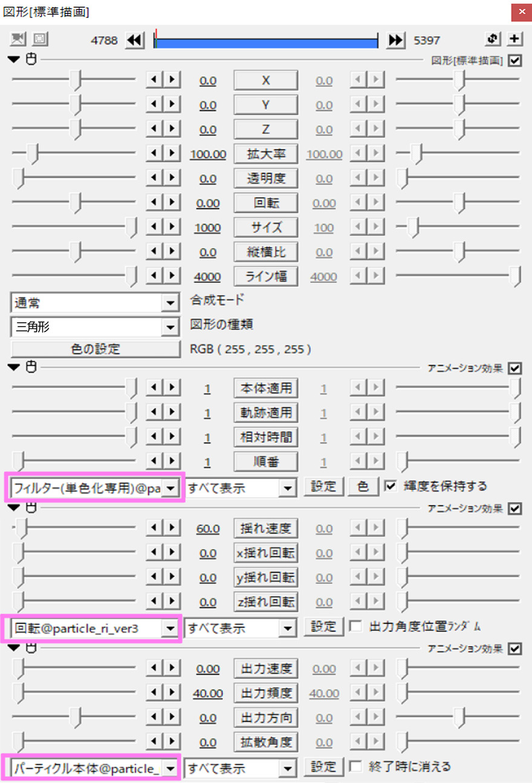Click the 揺れ速度 button
Screen dimensions: 532x783
point(265,528)
